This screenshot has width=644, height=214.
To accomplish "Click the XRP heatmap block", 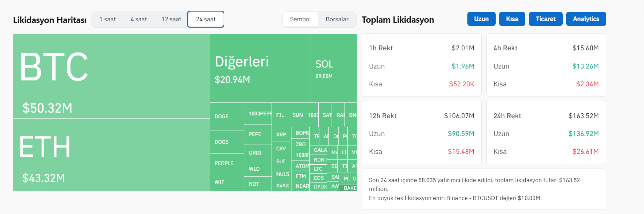I will click(x=281, y=135).
